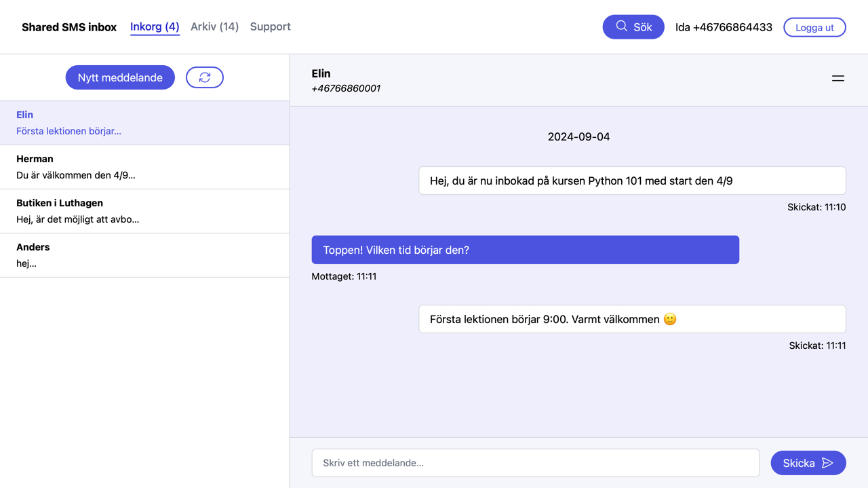
Task: Open the Arkiv (14) tab
Action: pos(214,26)
